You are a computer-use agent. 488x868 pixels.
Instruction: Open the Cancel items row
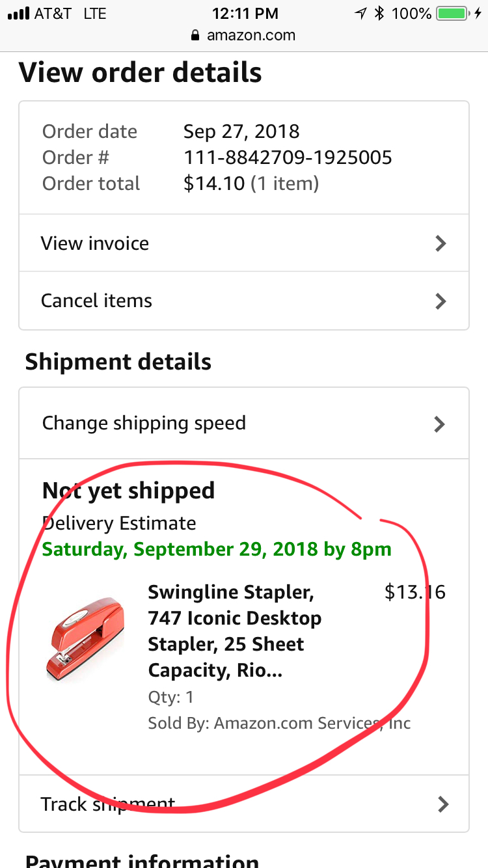pyautogui.click(x=96, y=301)
